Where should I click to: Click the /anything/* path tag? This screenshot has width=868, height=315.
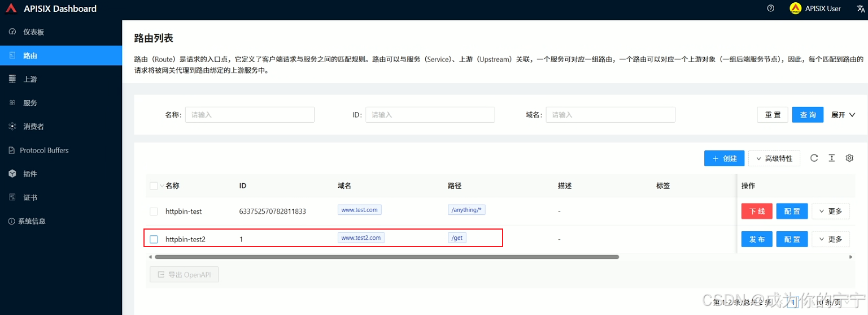(x=466, y=210)
